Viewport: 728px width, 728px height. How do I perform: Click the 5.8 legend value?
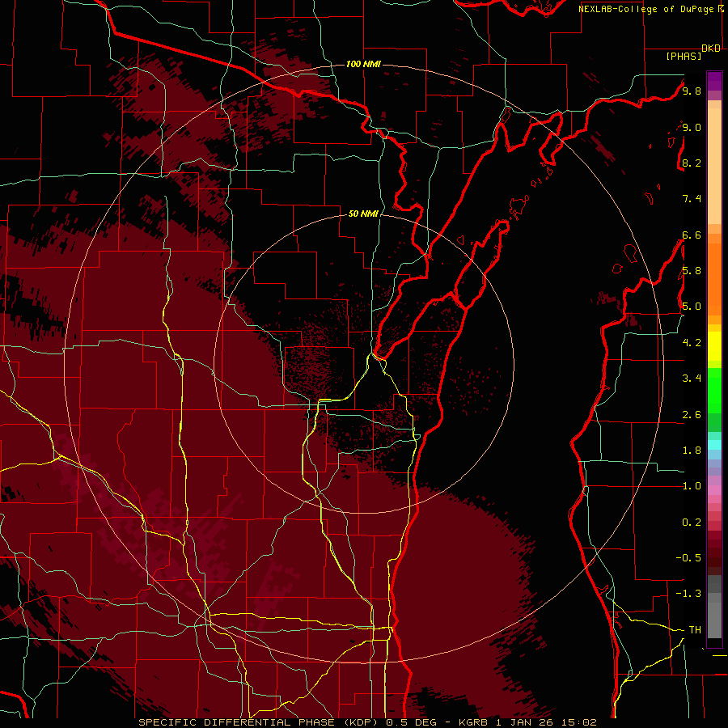(x=692, y=271)
